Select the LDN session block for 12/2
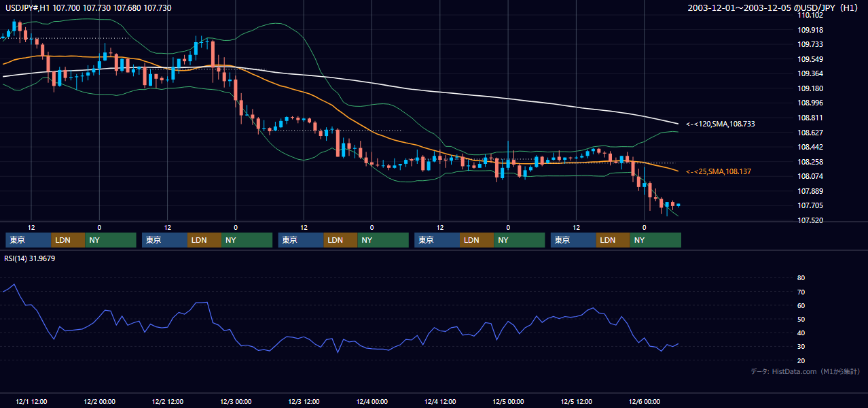This screenshot has height=408, width=868. coord(204,240)
